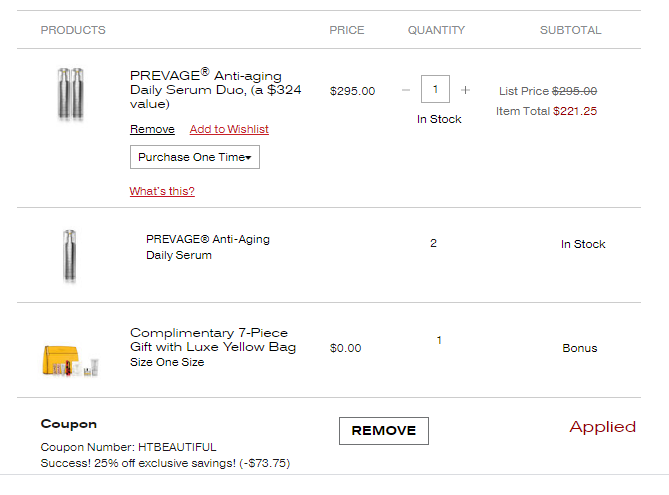Open the Purchase One Time dropdown
The image size is (669, 495).
[x=195, y=157]
